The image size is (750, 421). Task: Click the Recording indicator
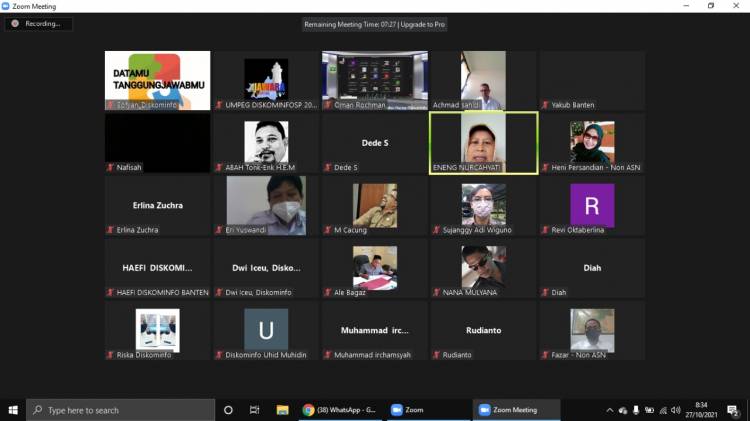(x=38, y=23)
